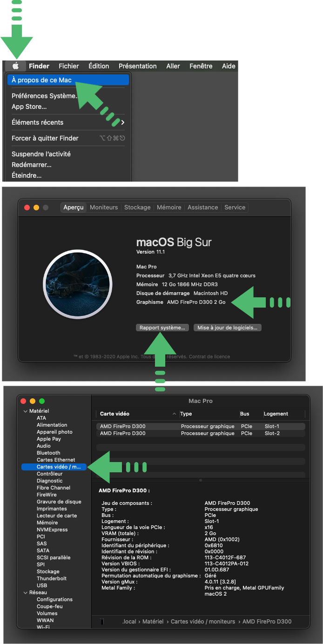Collapse the Réseau tree section
Screen dimensions: 323x644
click(x=25, y=593)
